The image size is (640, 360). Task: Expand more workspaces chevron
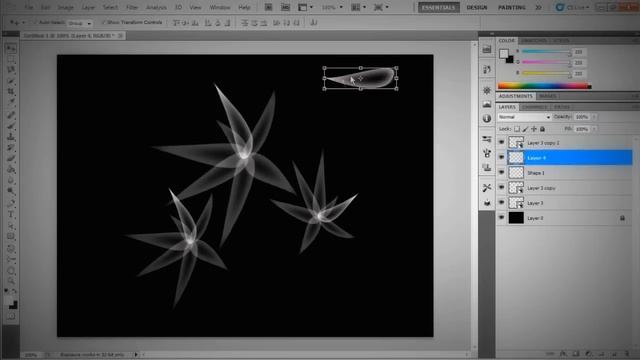click(538, 7)
